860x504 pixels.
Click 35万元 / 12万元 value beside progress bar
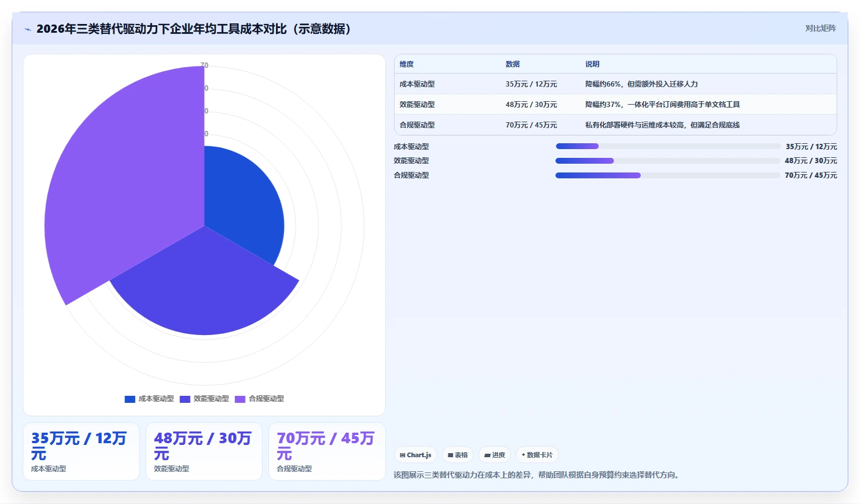coord(811,147)
